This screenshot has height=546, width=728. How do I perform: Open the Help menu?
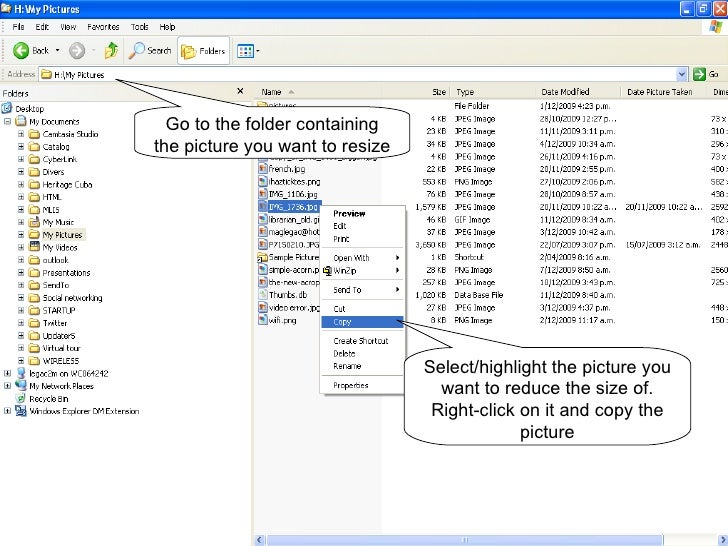pos(167,27)
